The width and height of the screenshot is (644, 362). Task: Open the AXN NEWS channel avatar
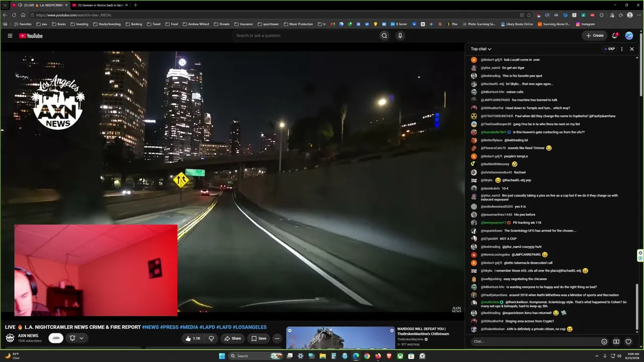[10, 338]
